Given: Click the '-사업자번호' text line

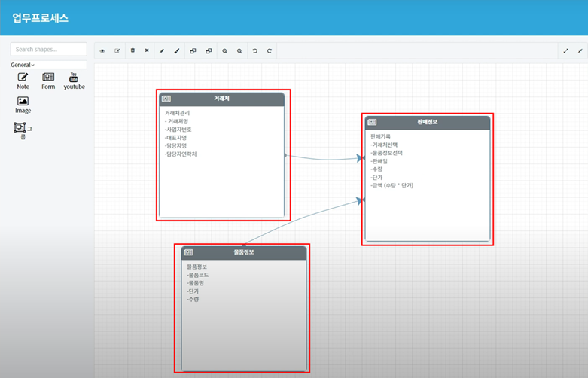Looking at the screenshot, I should (178, 130).
